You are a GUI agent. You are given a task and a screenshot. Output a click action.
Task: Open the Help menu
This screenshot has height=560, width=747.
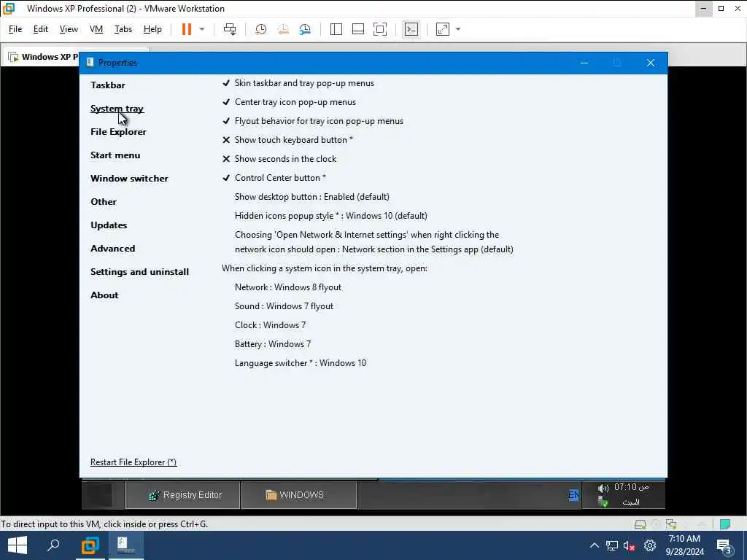[x=152, y=29]
